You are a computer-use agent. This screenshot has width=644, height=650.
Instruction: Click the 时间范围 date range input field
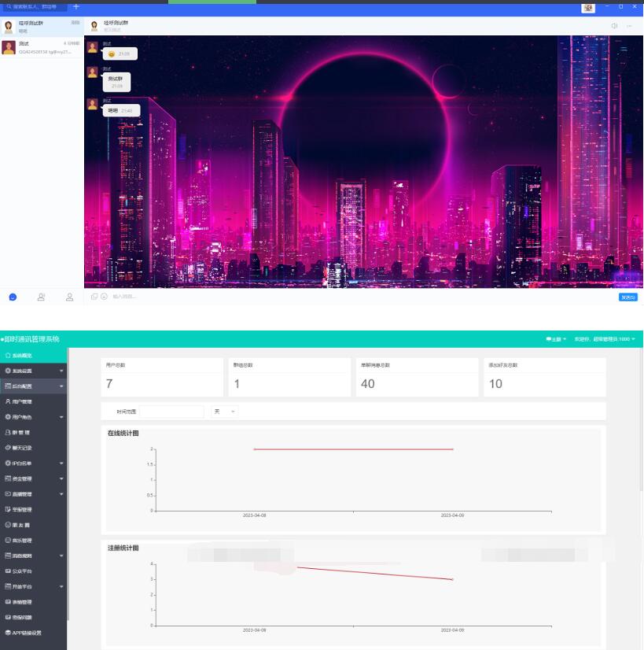pyautogui.click(x=171, y=412)
